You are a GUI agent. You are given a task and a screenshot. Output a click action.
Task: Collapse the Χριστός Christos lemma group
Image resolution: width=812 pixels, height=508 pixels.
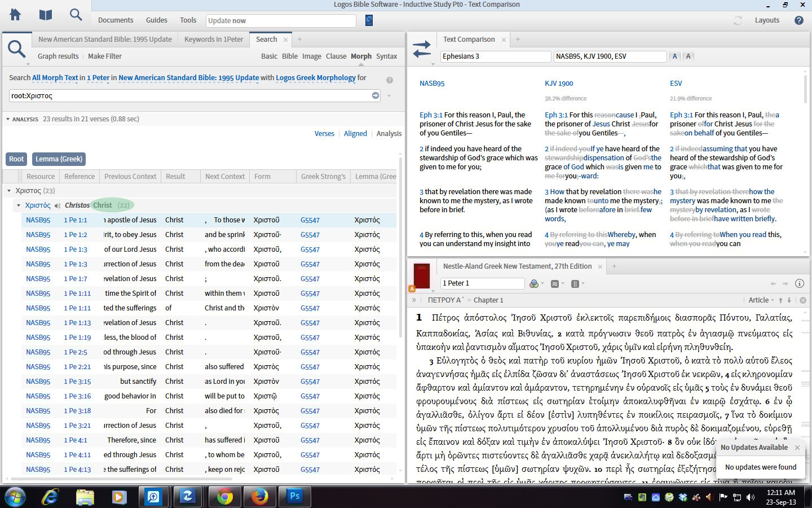pyautogui.click(x=19, y=205)
